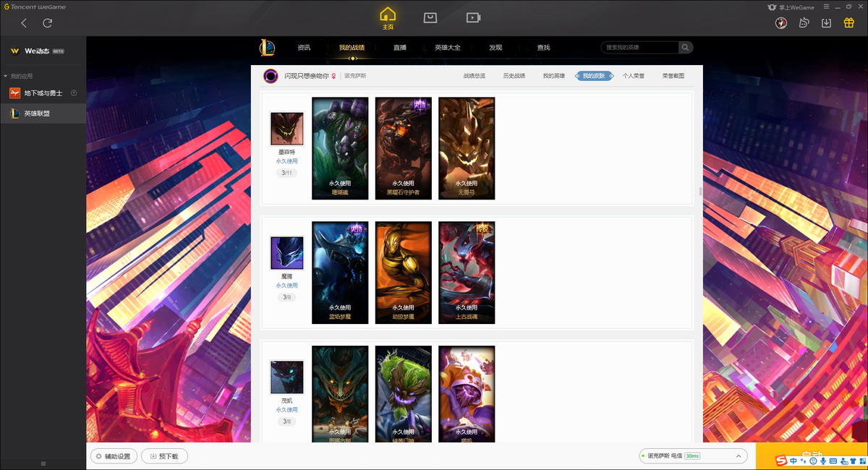The height and width of the screenshot is (470, 868).
Task: Open the 珊瑚礁 skin card
Action: pyautogui.click(x=340, y=148)
